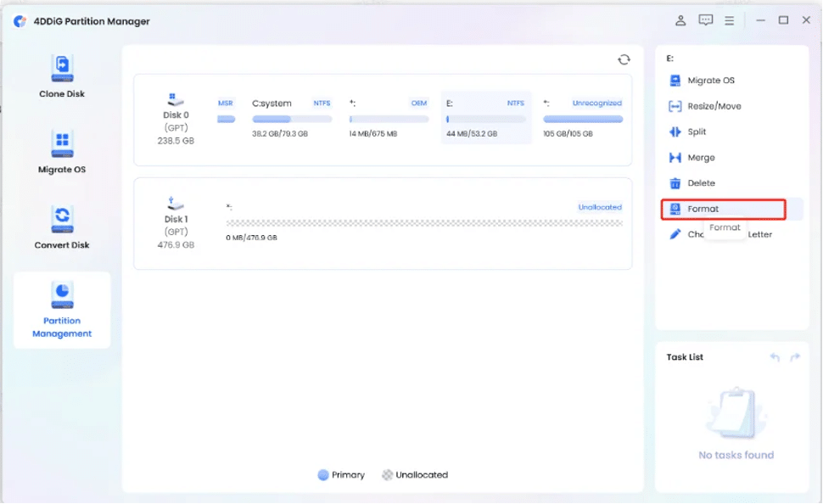823x504 pixels.
Task: Select the C:system NTFS partition
Action: [291, 118]
